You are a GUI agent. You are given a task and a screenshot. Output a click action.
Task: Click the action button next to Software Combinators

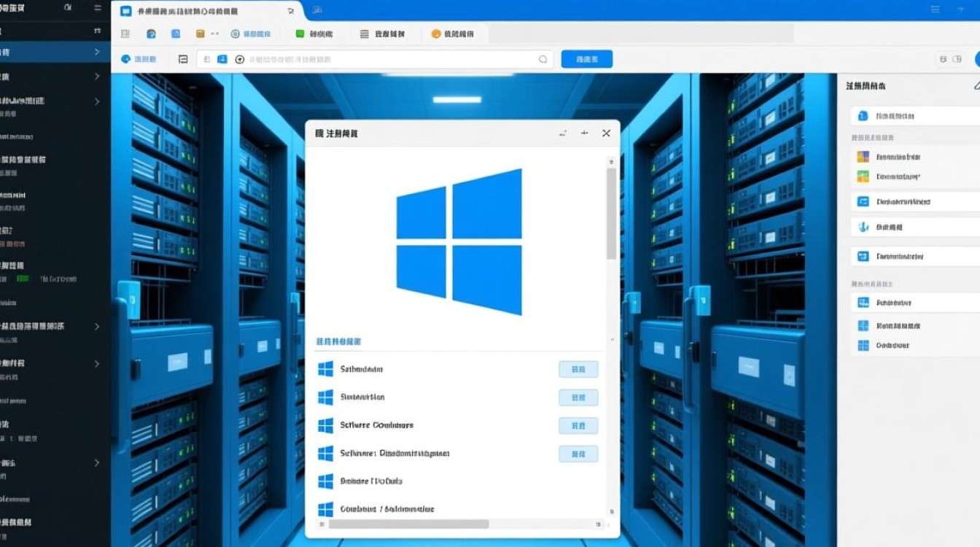point(578,425)
